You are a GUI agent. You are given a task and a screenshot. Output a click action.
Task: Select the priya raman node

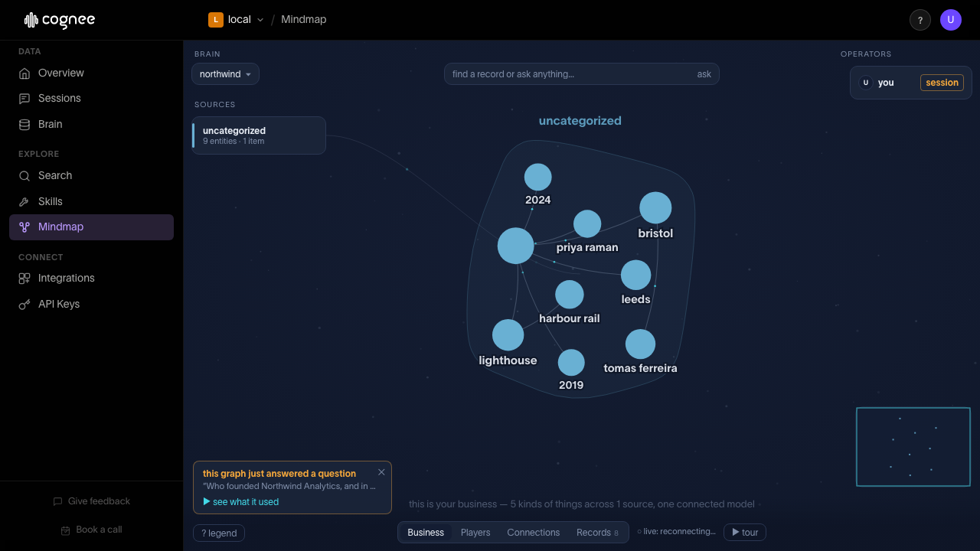point(587,224)
